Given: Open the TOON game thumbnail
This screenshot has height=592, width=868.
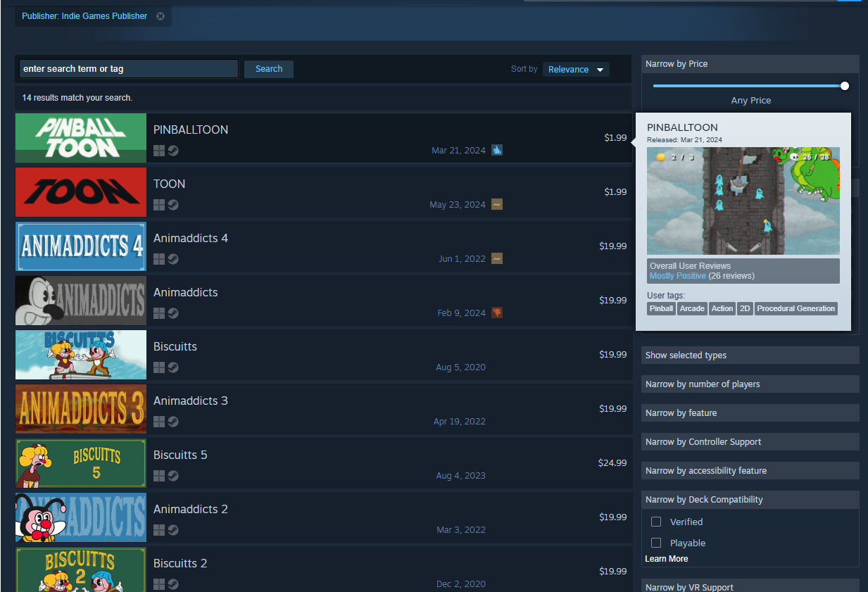Looking at the screenshot, I should [x=81, y=192].
